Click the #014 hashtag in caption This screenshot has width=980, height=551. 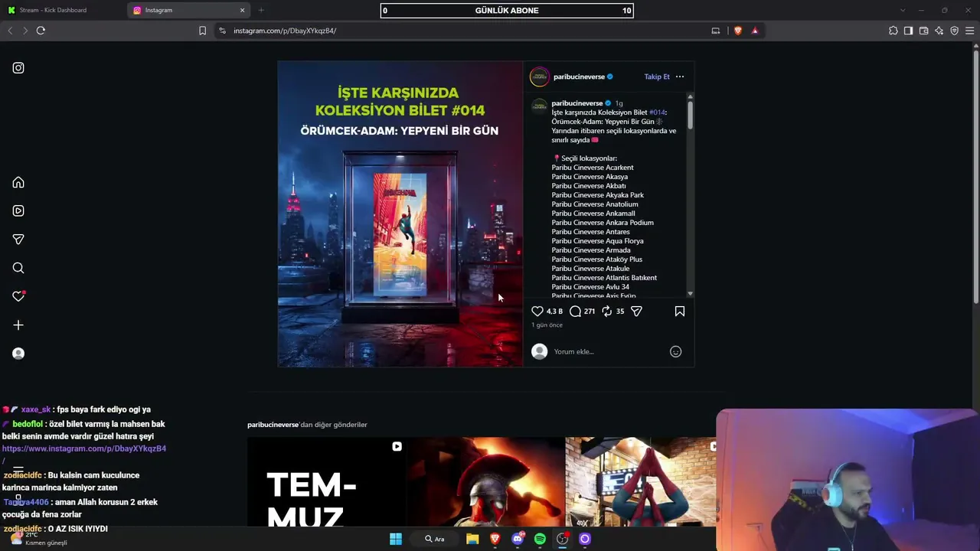coord(658,112)
